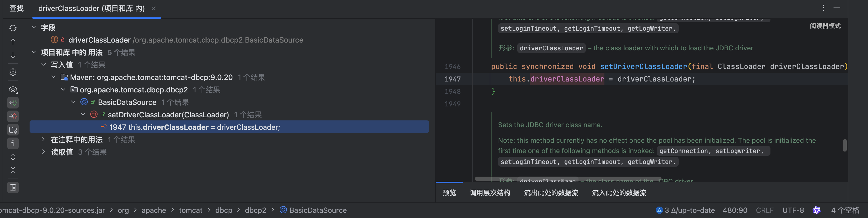This screenshot has height=218, width=868.
Task: Collapse the 字段 node
Action: 34,27
